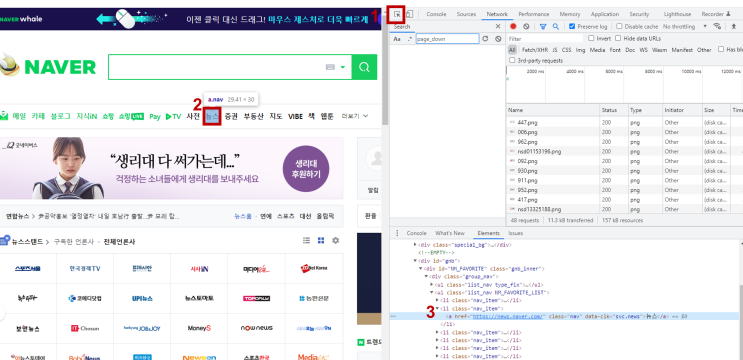
Task: Check the Has blocked cookies checkbox
Action: pyautogui.click(x=721, y=49)
